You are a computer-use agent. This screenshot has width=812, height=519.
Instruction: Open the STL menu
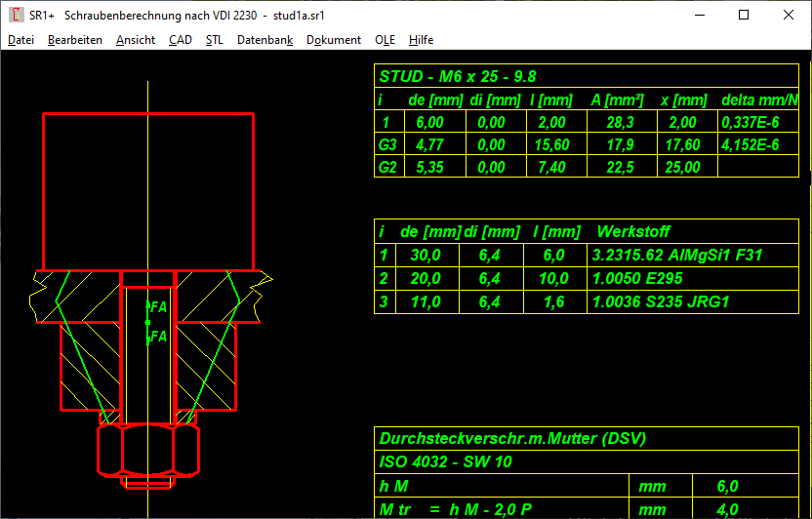(215, 40)
